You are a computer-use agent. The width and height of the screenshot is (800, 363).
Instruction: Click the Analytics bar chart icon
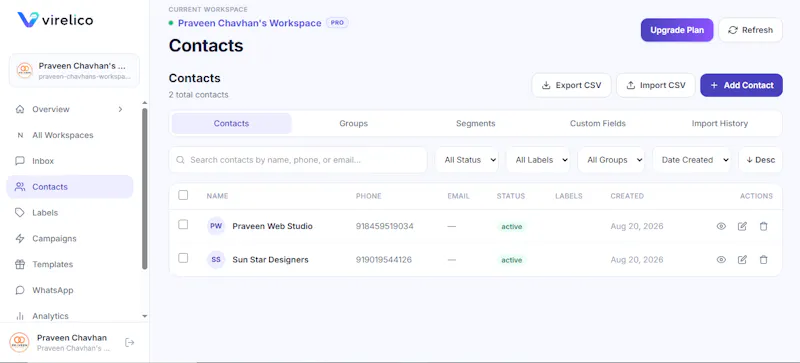(x=20, y=316)
